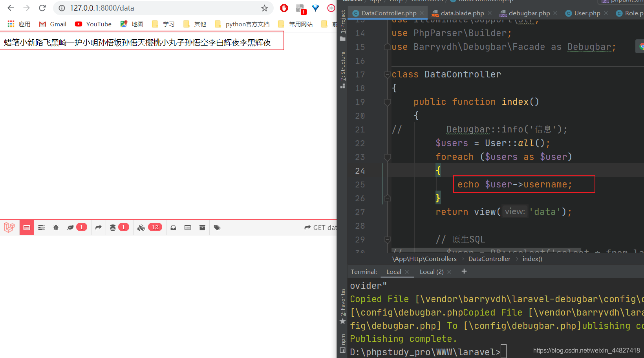The width and height of the screenshot is (644, 358).
Task: Open the Debugbar Request tags tab
Action: pos(217,228)
